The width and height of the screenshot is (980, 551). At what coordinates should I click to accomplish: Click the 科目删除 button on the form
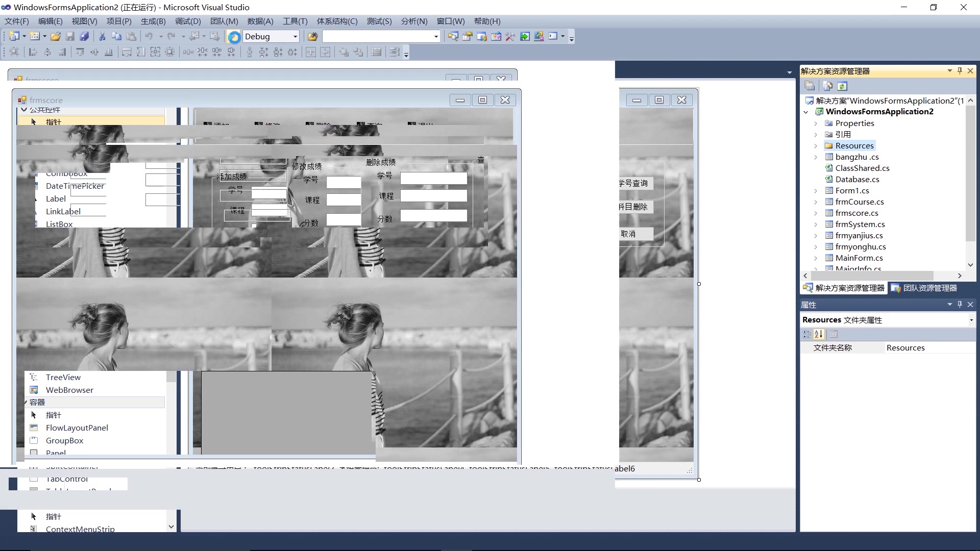635,207
